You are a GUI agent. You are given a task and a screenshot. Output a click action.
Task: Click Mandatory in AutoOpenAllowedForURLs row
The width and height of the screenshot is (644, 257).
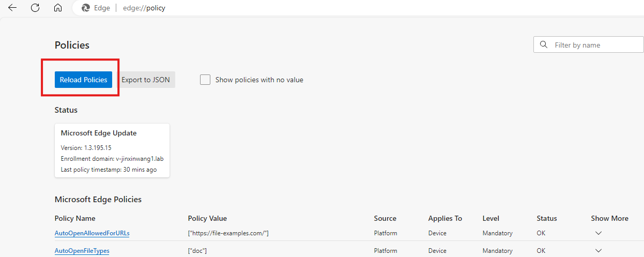tap(498, 233)
